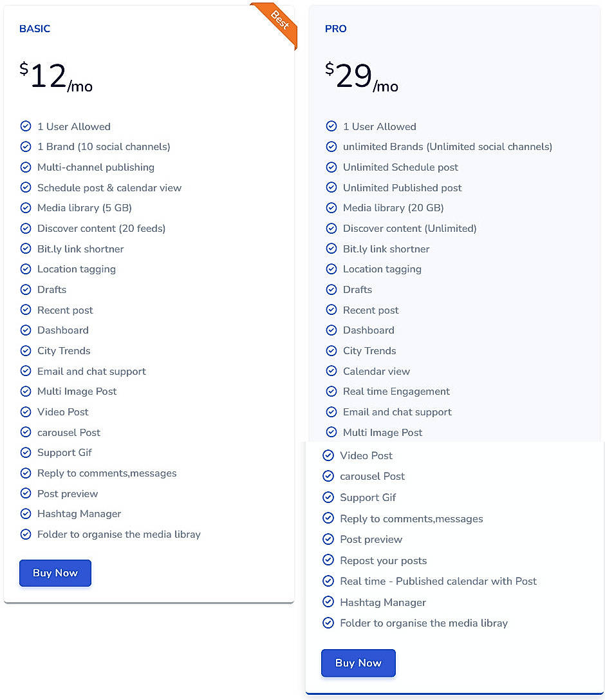Click Schedule post & calendar view feature text
This screenshot has width=605, height=700.
click(109, 188)
